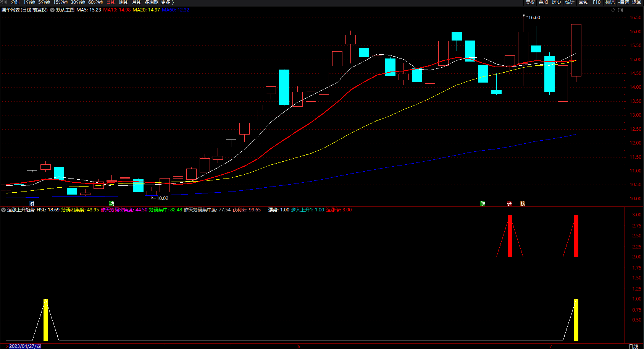Open the main chart indicator dropdown arrow

click(52, 10)
